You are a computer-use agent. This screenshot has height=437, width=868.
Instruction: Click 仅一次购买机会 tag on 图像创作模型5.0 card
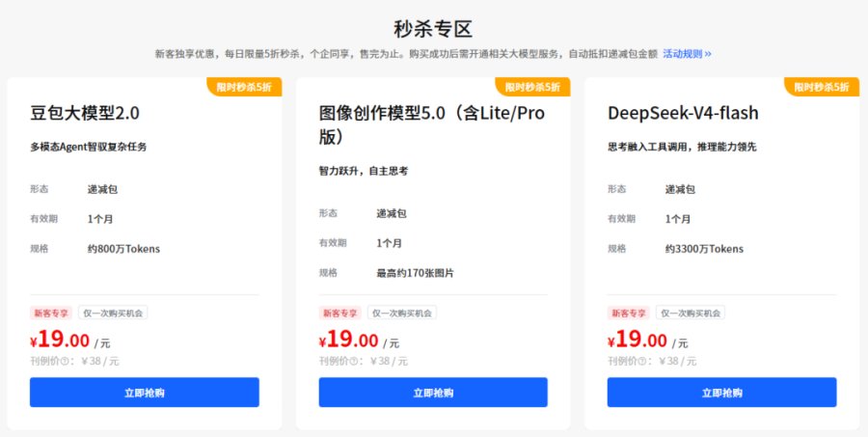click(x=402, y=313)
